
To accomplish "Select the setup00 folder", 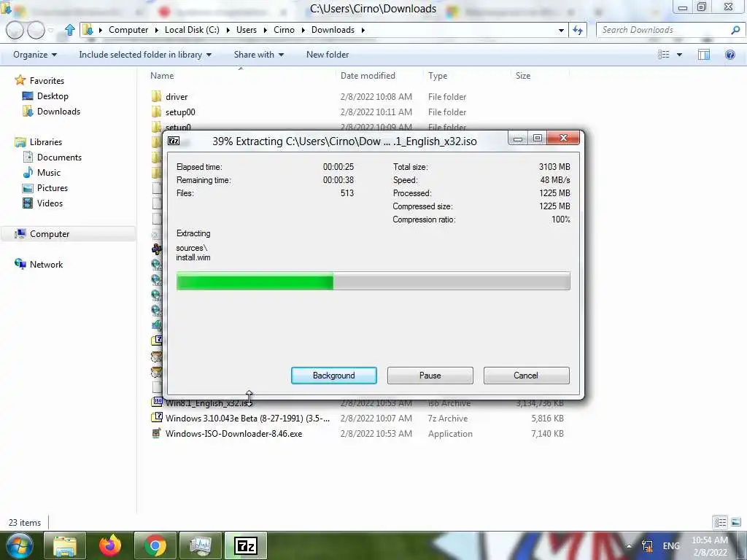I will (180, 112).
